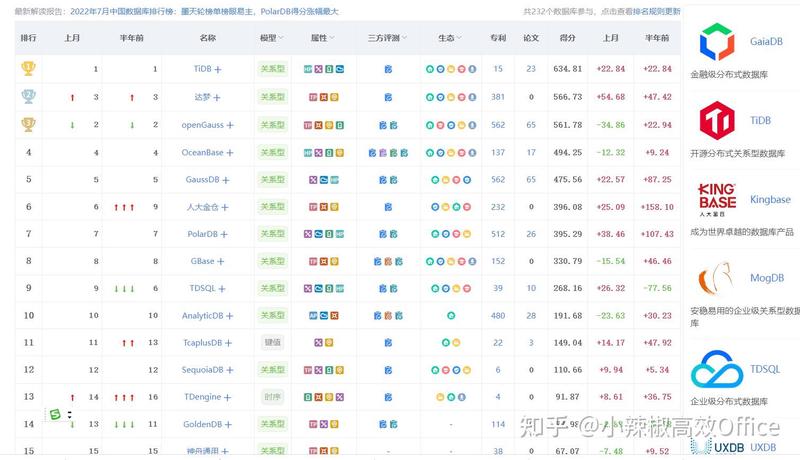Click the ecosystem icon in AnalyticDB row
This screenshot has height=460, width=800.
(451, 316)
